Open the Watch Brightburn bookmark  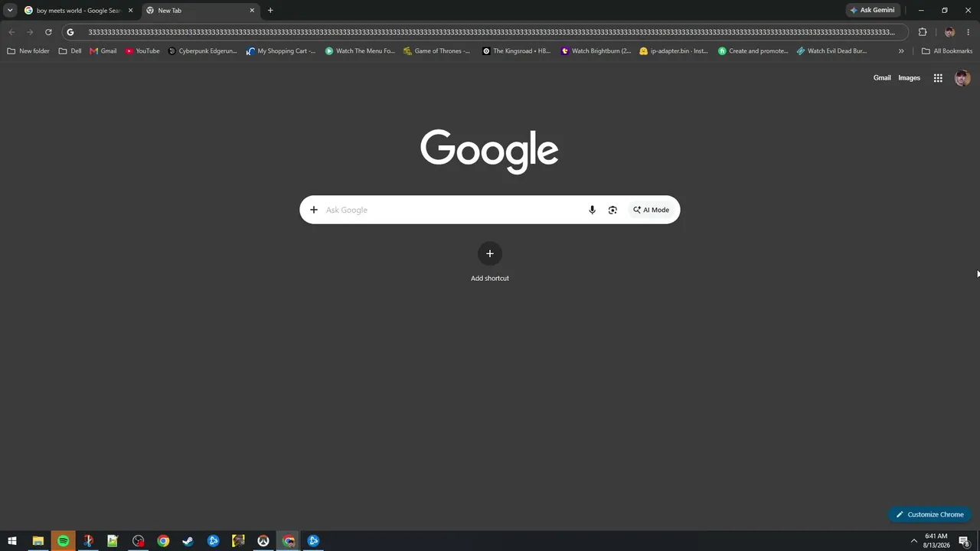point(596,51)
